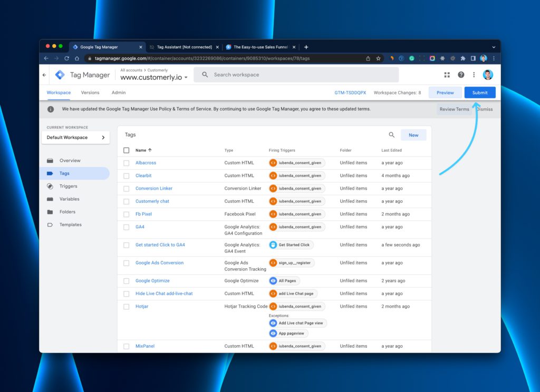Click the info icon in policy banner
Image resolution: width=540 pixels, height=392 pixels.
pyautogui.click(x=51, y=109)
